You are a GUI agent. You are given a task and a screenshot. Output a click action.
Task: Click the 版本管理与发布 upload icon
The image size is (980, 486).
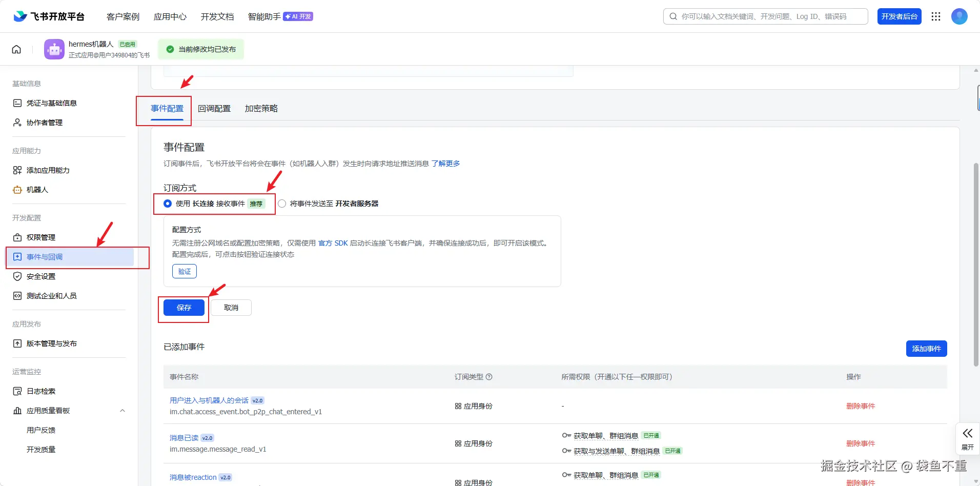[x=17, y=343]
